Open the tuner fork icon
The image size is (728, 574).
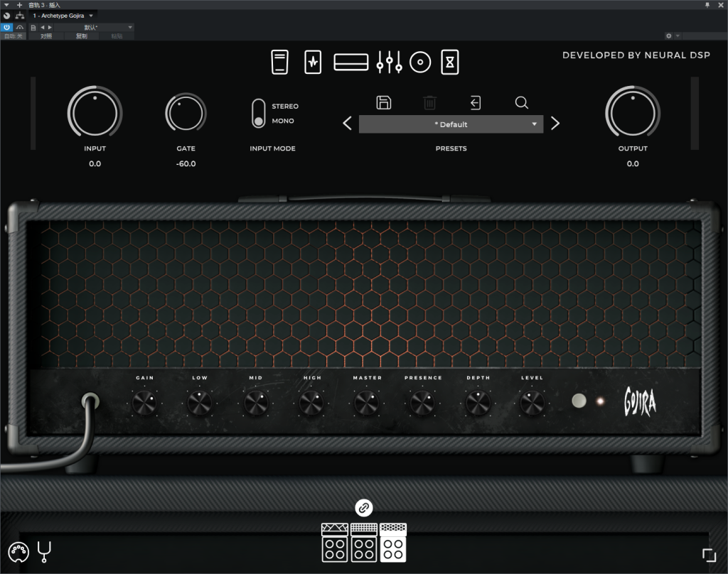pos(44,552)
